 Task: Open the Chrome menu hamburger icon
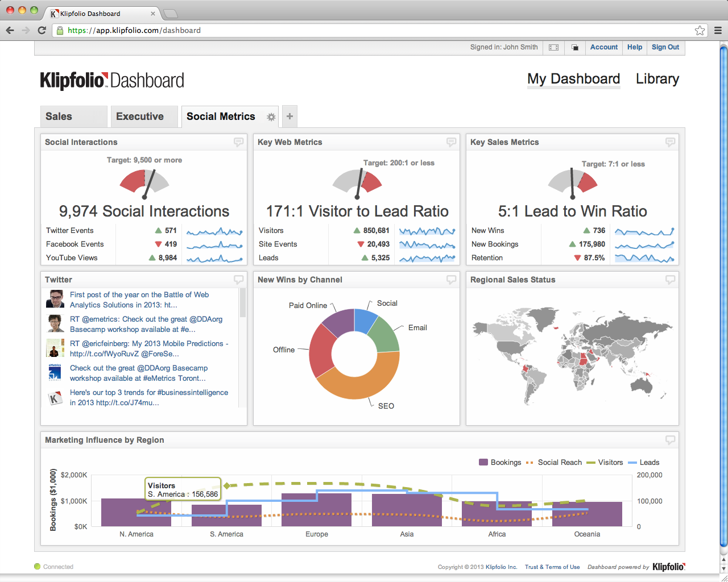[x=718, y=31]
